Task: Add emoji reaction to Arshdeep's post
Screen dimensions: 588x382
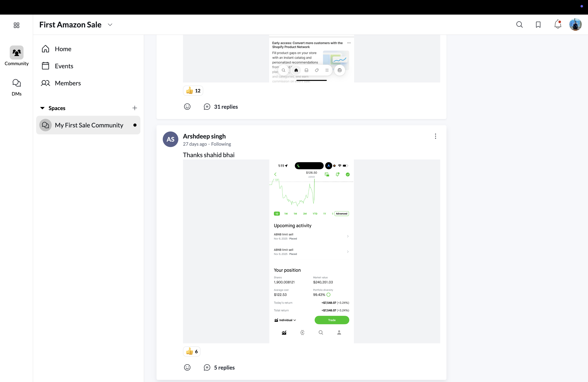Action: (187, 367)
